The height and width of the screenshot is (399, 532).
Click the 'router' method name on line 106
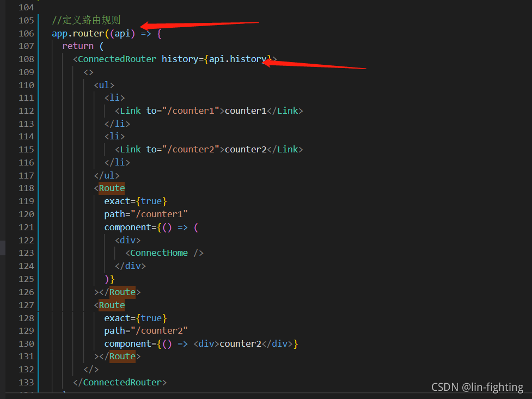(x=88, y=33)
